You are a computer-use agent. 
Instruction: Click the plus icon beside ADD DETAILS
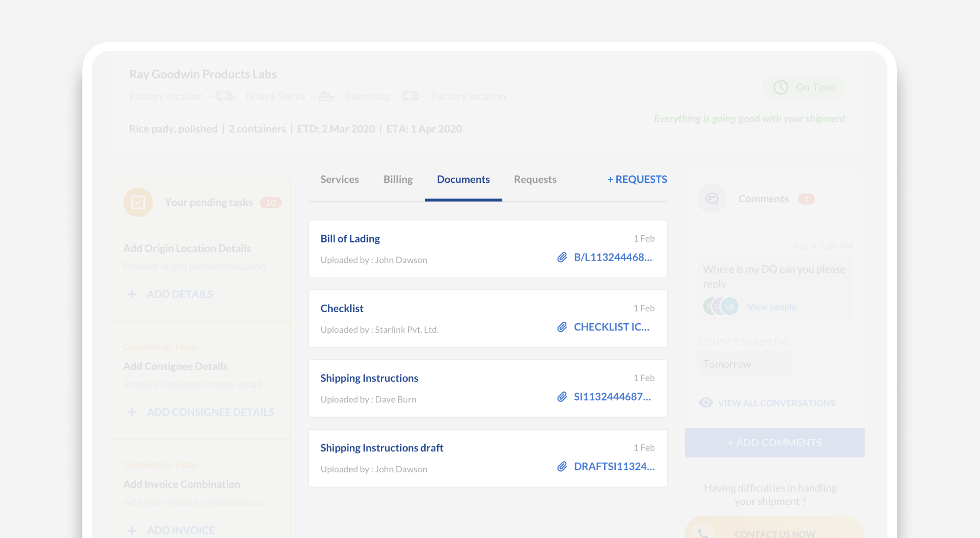tap(132, 294)
